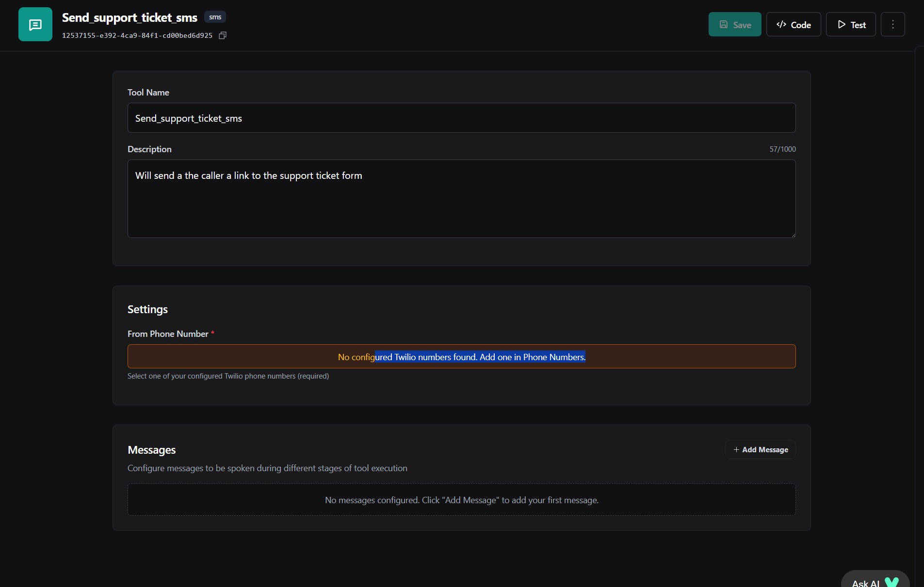Click the play icon on Test button
Viewport: 924px width, 587px height.
pyautogui.click(x=842, y=24)
